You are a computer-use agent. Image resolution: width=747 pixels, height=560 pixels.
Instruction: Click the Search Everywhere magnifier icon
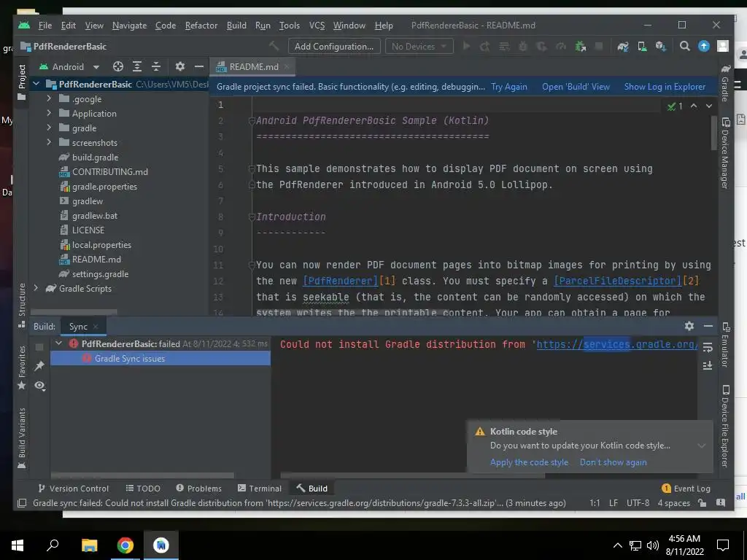(x=684, y=46)
